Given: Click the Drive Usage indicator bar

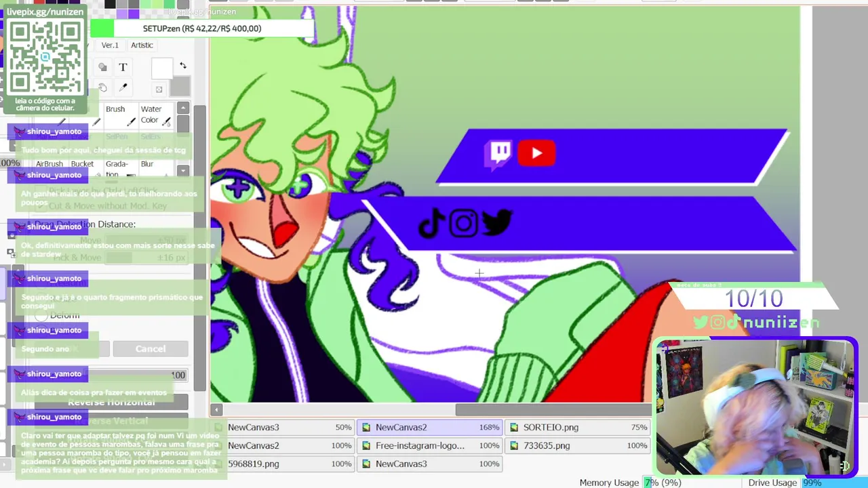Looking at the screenshot, I should click(834, 483).
